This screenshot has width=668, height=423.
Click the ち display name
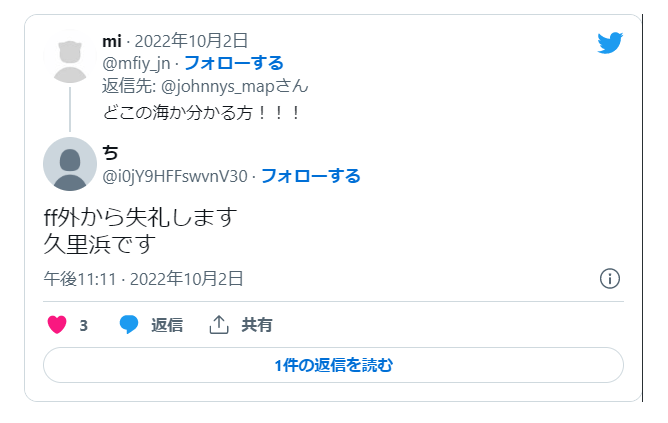[110, 153]
